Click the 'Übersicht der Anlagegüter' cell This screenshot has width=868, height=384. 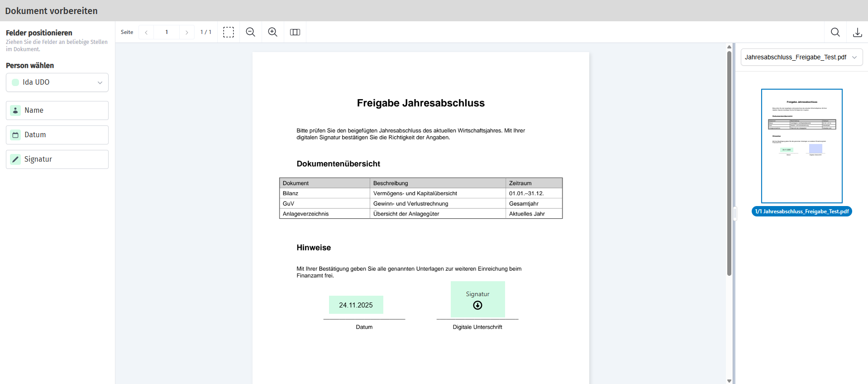[x=438, y=214]
